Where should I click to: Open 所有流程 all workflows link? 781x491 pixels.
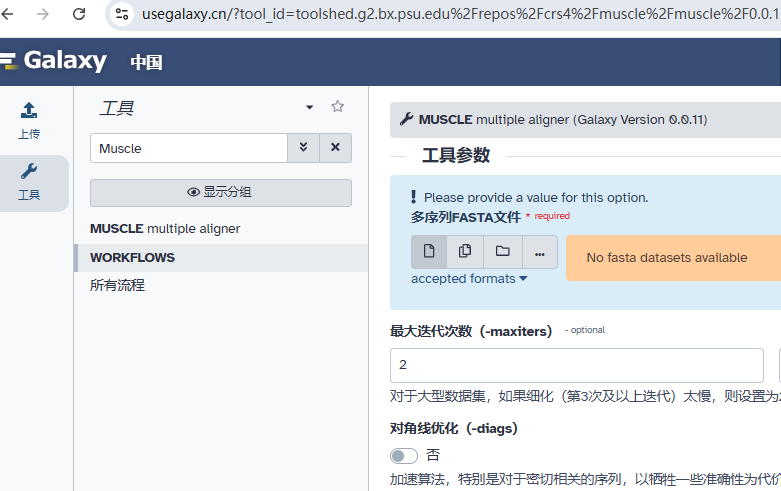click(x=118, y=285)
